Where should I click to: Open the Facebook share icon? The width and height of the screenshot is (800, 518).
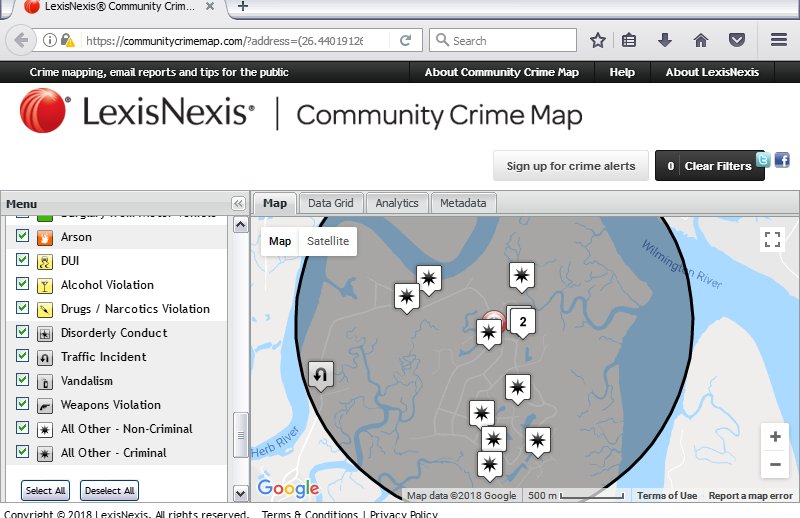click(x=782, y=160)
